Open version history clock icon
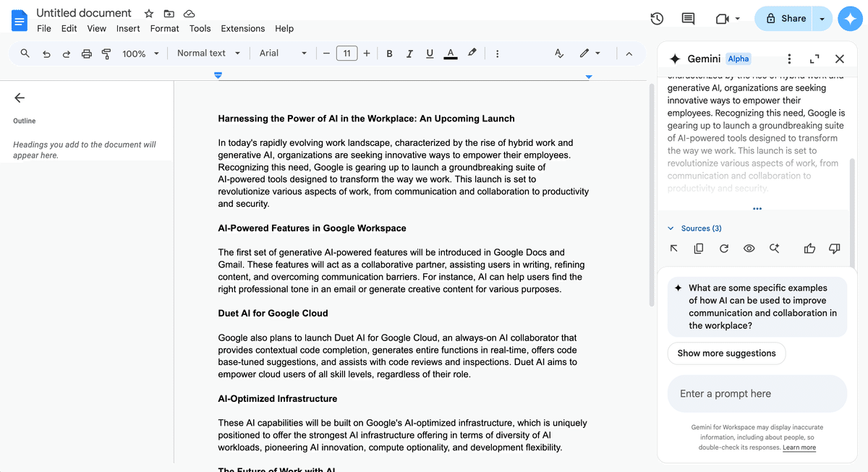 click(657, 19)
